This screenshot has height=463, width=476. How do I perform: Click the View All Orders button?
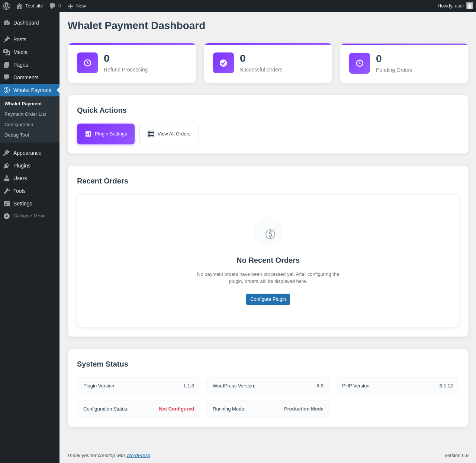tap(169, 134)
